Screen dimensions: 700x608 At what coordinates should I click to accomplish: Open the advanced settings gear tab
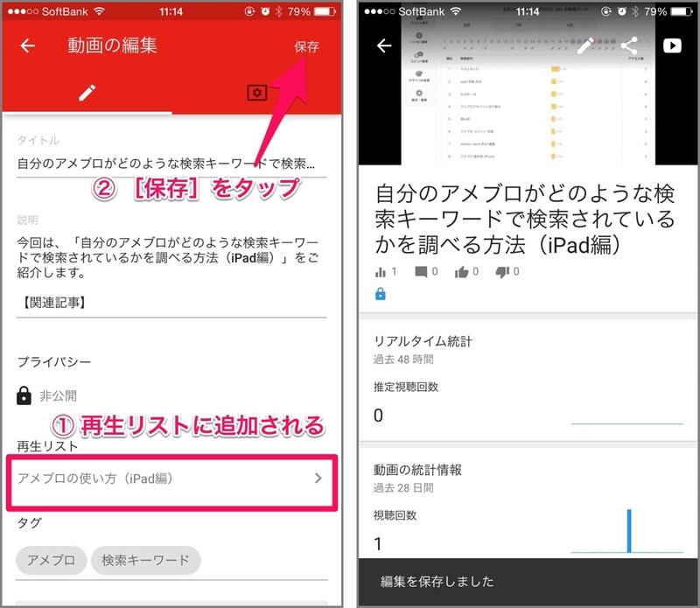pos(256,93)
